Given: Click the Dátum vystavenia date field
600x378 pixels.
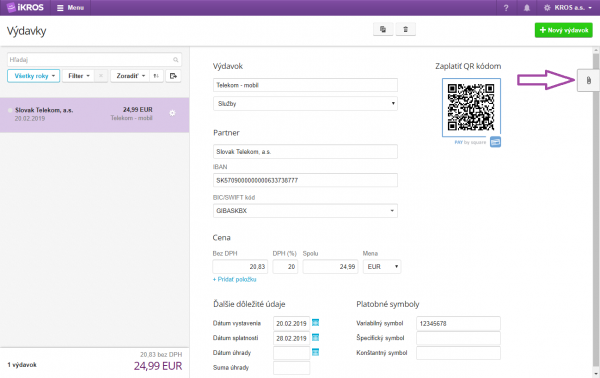Looking at the screenshot, I should click(x=291, y=323).
